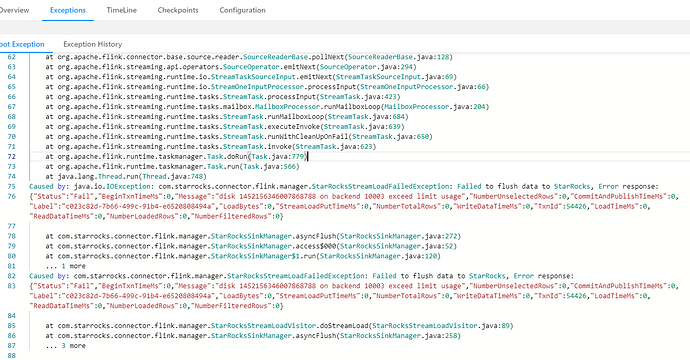Click first JSON error response on line 76
Screen dimensions: 690x360
coord(354,206)
